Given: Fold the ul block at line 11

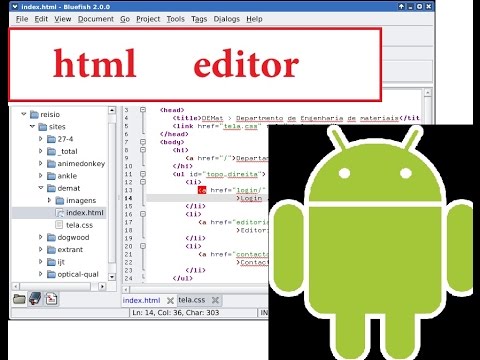Looking at the screenshot, I should point(143,174).
